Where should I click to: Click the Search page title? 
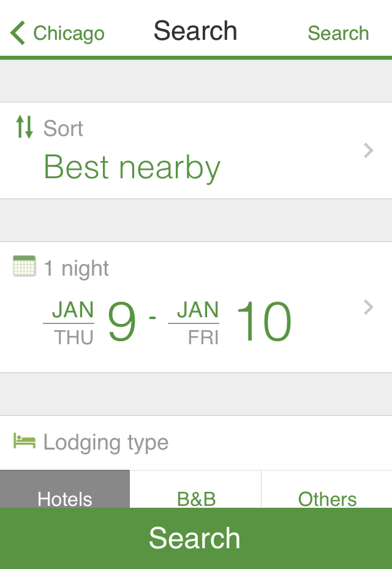195,31
